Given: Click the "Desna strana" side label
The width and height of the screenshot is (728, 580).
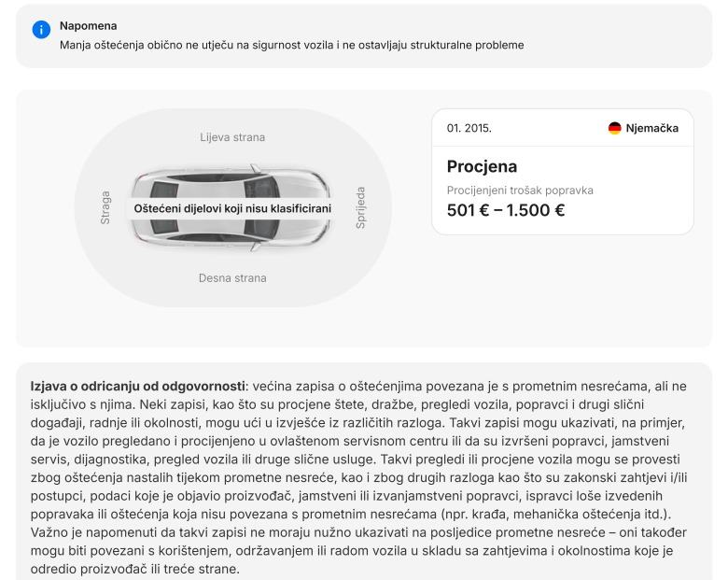Looking at the screenshot, I should (x=232, y=277).
